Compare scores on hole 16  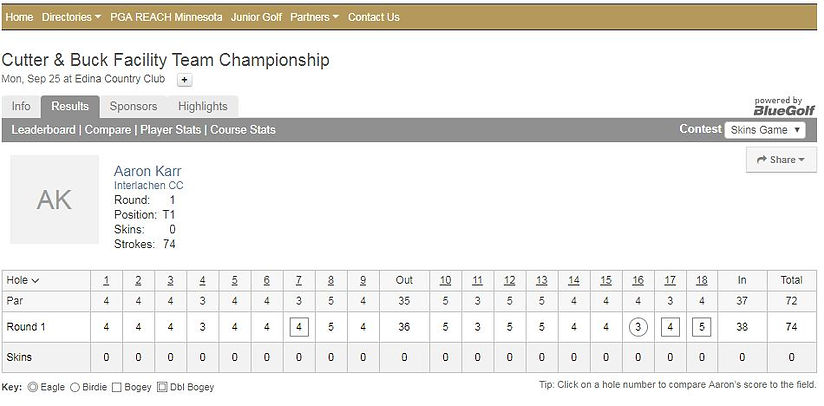[x=638, y=281]
